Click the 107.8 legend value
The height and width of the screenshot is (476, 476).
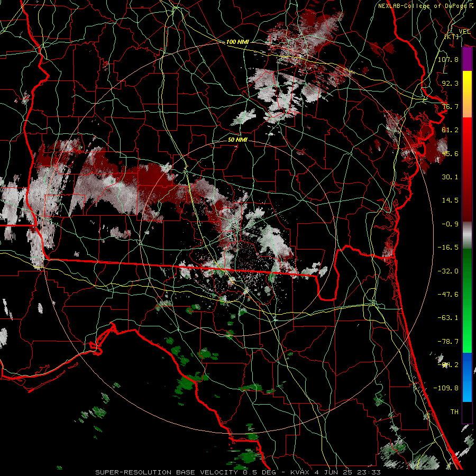(448, 59)
